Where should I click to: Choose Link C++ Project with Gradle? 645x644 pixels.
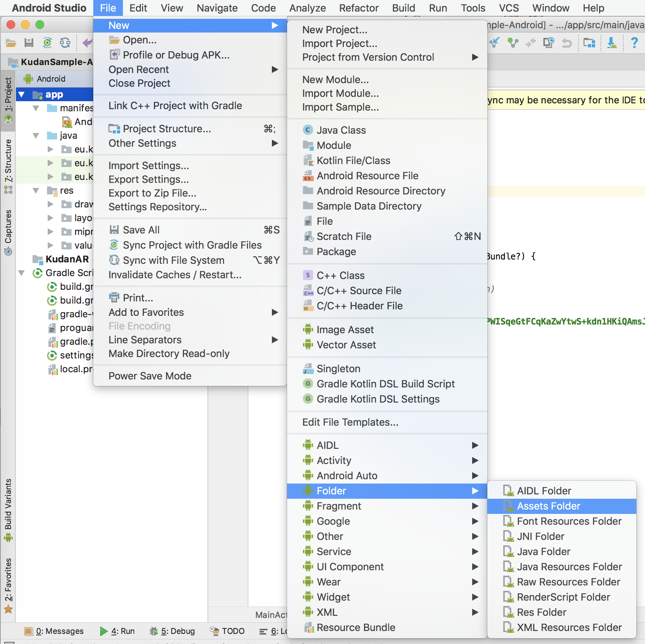190,106
